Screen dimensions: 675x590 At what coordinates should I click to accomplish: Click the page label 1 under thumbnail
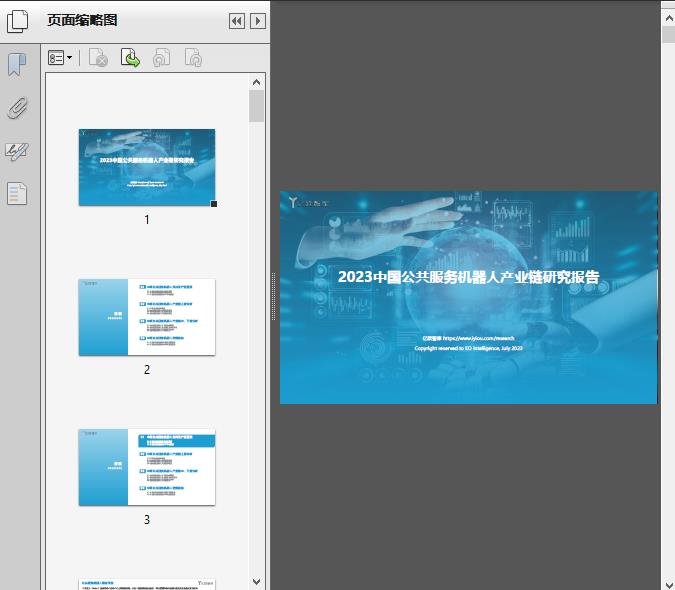click(x=147, y=219)
